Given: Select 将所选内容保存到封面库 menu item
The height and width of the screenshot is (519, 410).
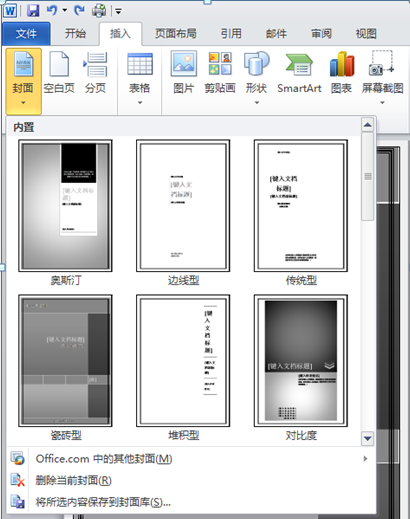Looking at the screenshot, I should click(x=191, y=502).
